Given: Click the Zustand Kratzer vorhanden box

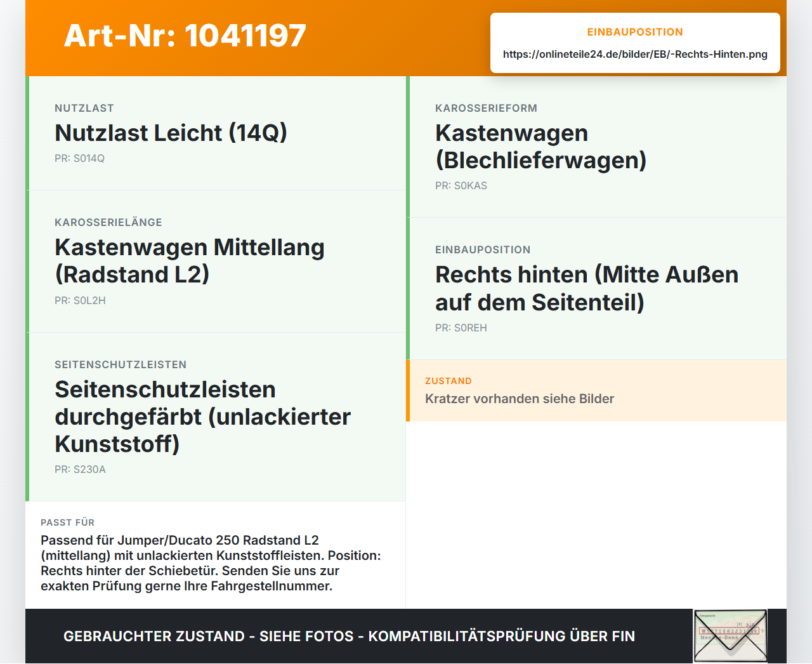Looking at the screenshot, I should tap(596, 390).
